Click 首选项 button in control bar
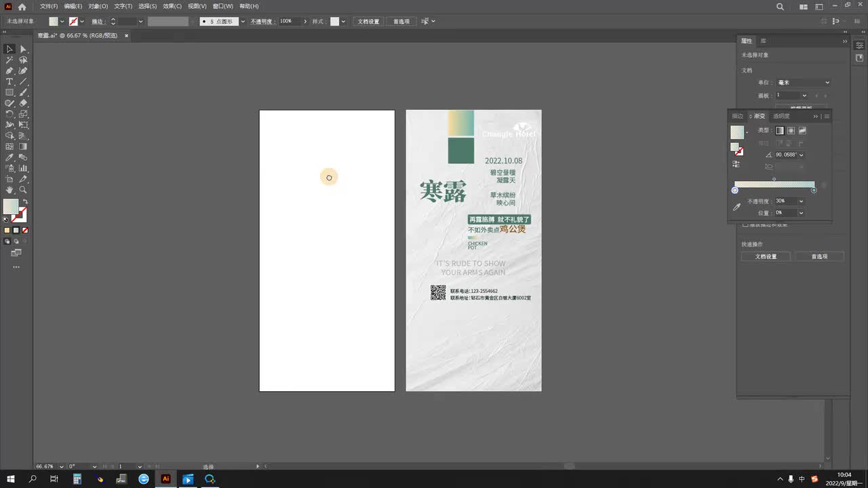The width and height of the screenshot is (868, 488). pyautogui.click(x=401, y=22)
